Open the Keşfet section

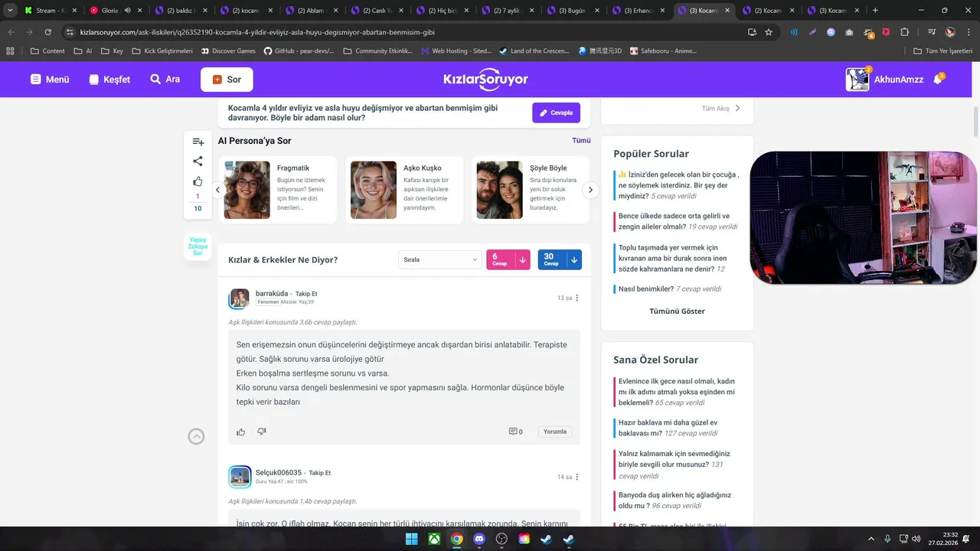tap(109, 80)
